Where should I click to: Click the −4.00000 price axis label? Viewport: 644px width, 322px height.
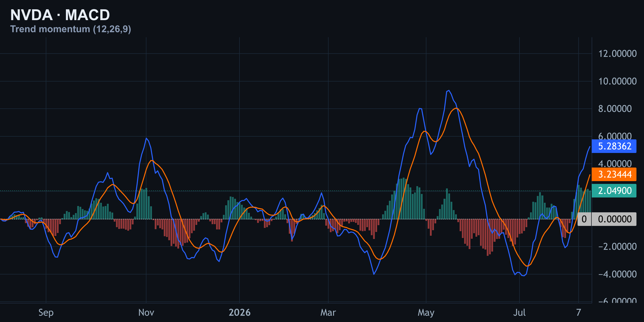point(617,274)
